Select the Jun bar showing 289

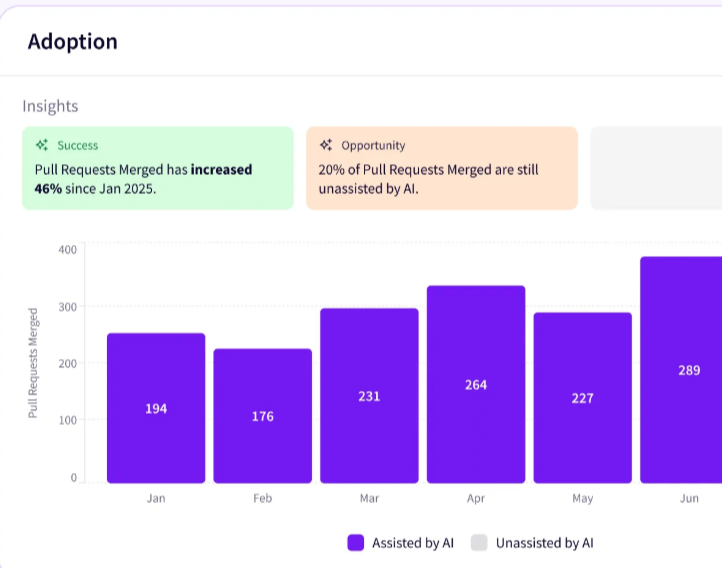pos(681,370)
